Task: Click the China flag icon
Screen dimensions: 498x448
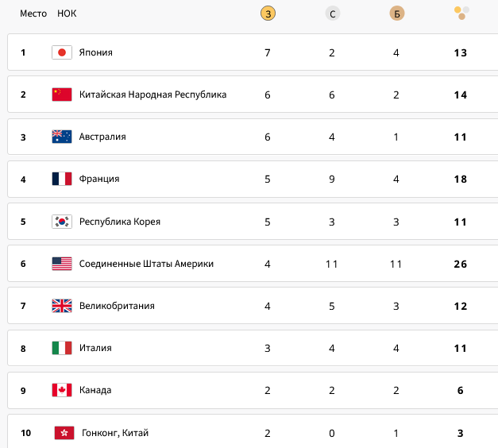Action: pyautogui.click(x=62, y=95)
